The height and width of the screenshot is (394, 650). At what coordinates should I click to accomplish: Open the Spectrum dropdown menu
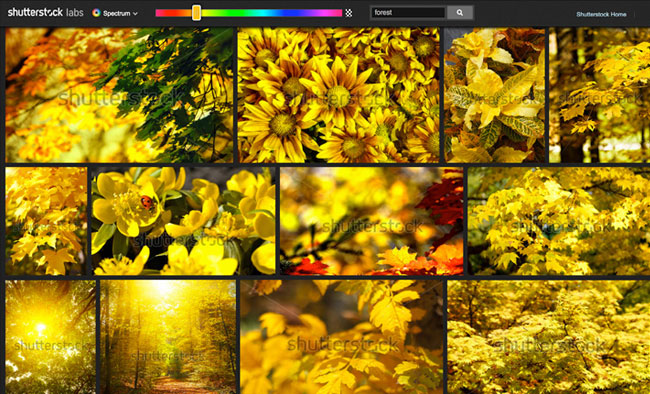tap(115, 13)
